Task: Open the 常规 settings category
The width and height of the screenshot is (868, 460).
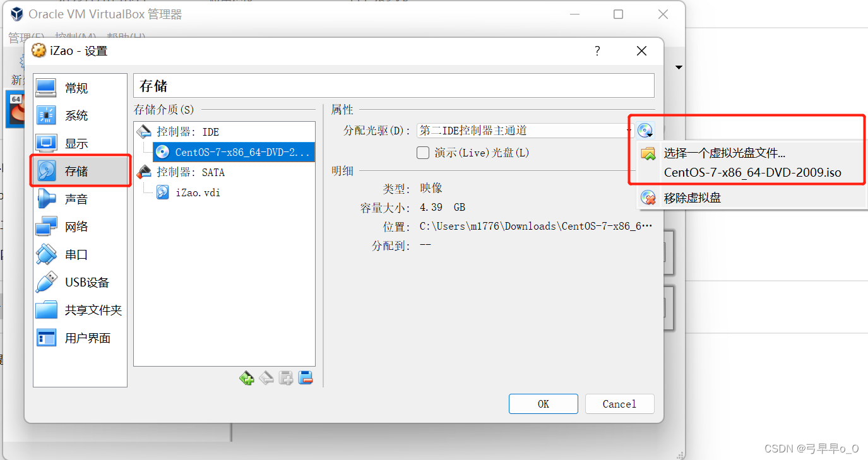Action: click(x=80, y=88)
